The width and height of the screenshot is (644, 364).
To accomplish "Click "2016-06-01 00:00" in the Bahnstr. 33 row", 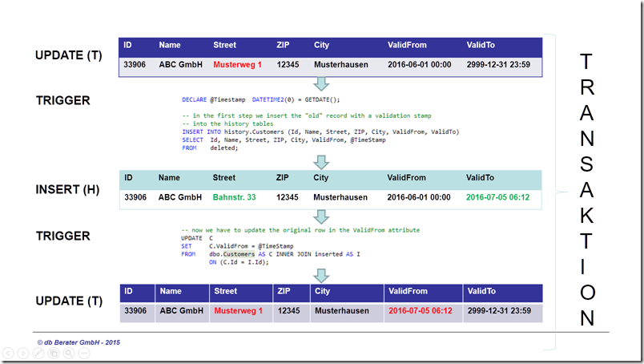I will (418, 197).
